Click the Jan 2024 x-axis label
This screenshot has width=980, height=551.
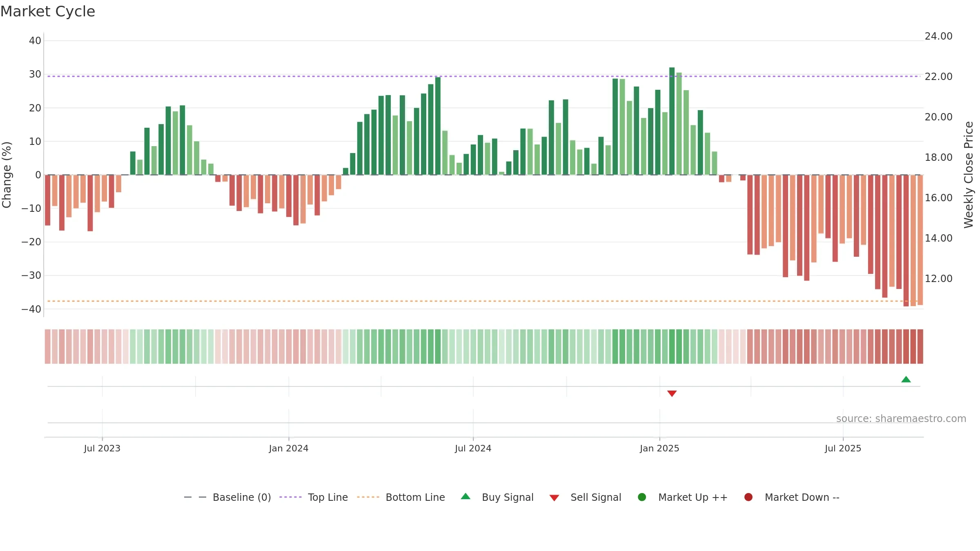coord(289,448)
